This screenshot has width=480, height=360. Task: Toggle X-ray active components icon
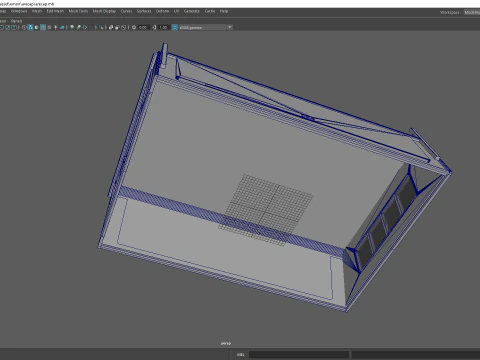(x=117, y=27)
